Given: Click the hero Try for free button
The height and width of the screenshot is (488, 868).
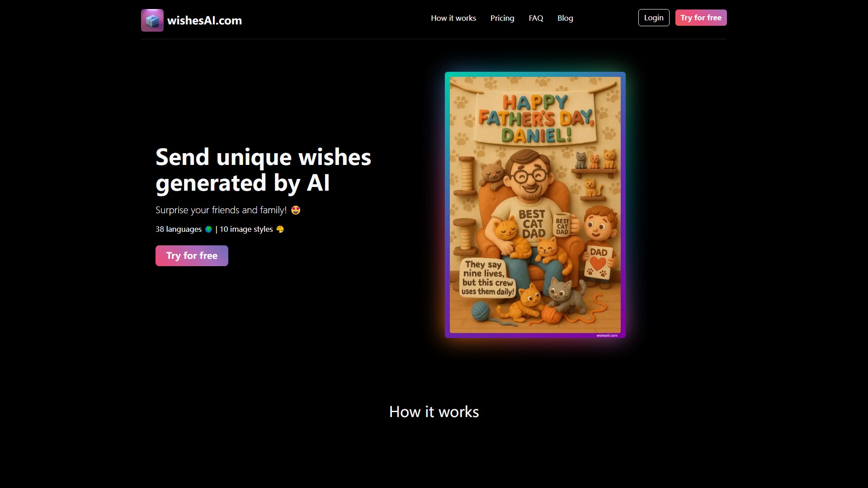Looking at the screenshot, I should coord(192,256).
